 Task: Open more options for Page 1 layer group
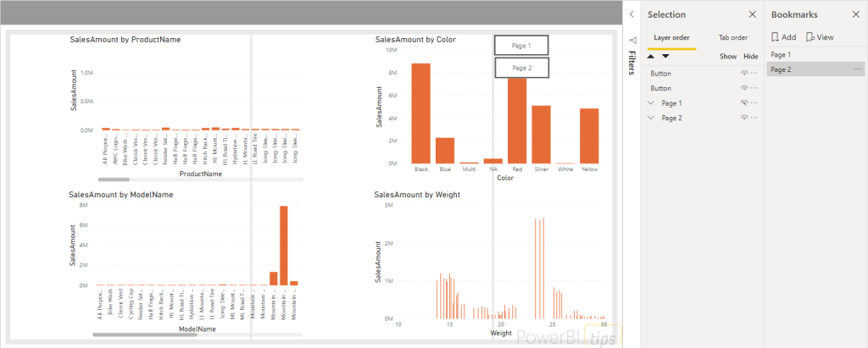pyautogui.click(x=754, y=102)
